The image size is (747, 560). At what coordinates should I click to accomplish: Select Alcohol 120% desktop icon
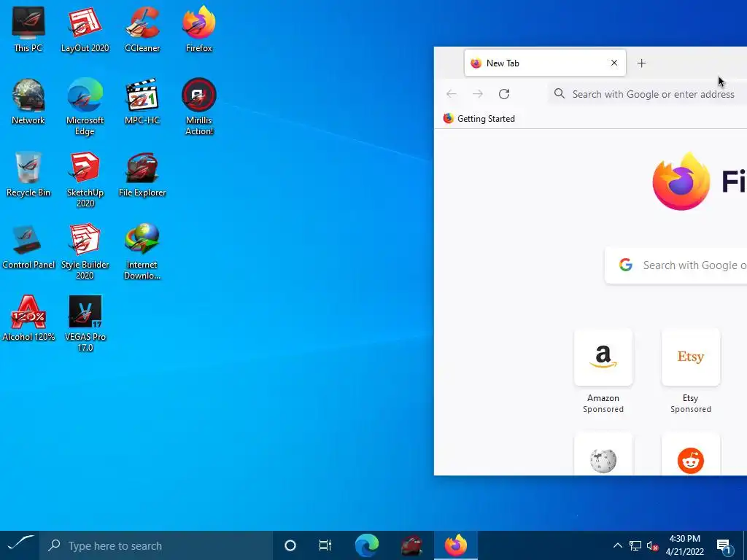tap(28, 318)
